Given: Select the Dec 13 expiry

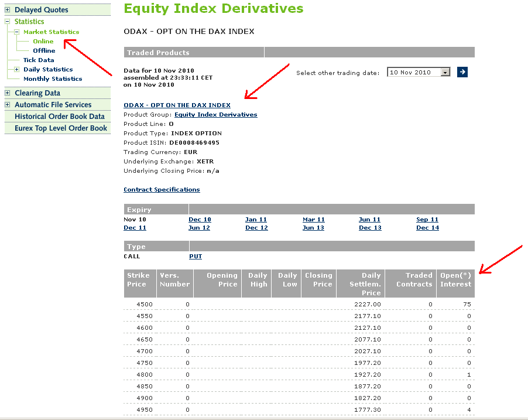Looking at the screenshot, I should [x=370, y=228].
